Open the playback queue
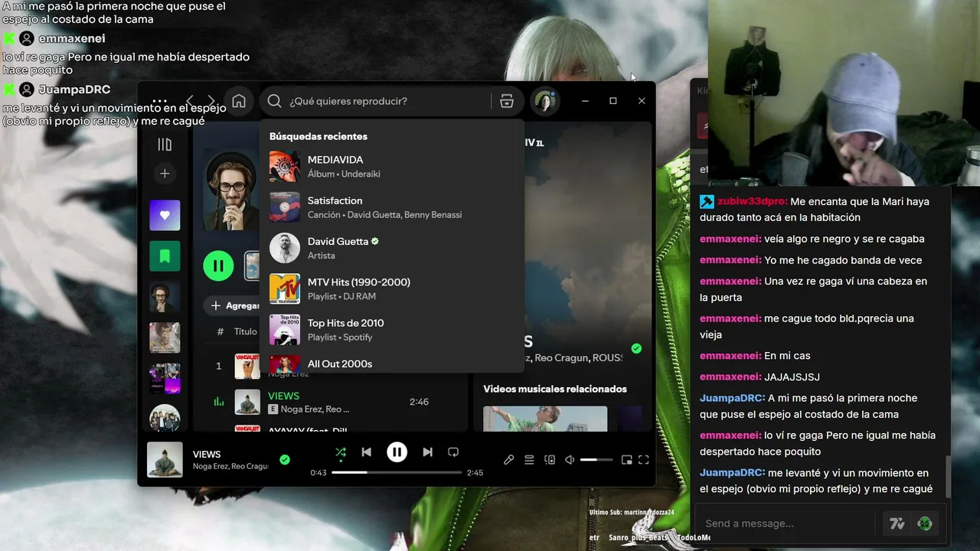Screen dimensions: 980x551 coord(529,460)
